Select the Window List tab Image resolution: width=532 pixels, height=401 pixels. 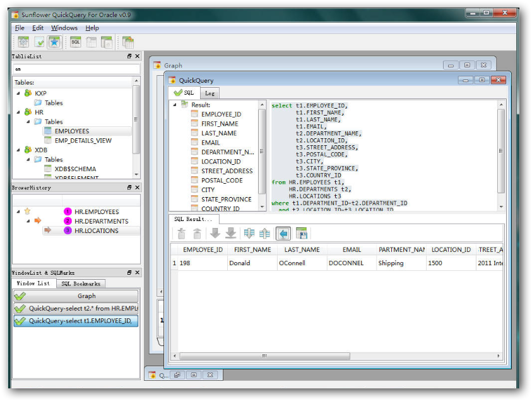33,283
